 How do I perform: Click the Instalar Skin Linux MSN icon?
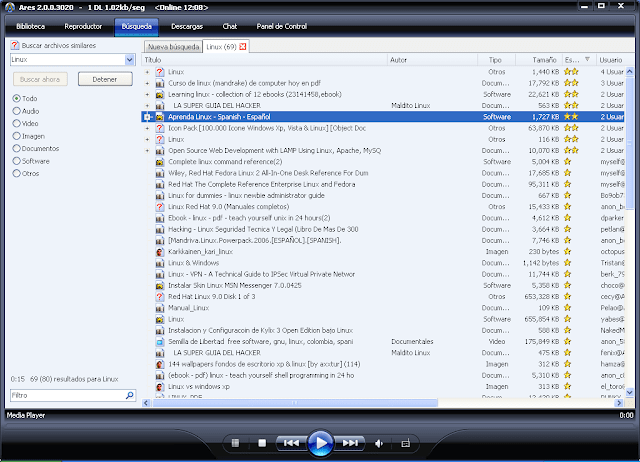pyautogui.click(x=160, y=285)
